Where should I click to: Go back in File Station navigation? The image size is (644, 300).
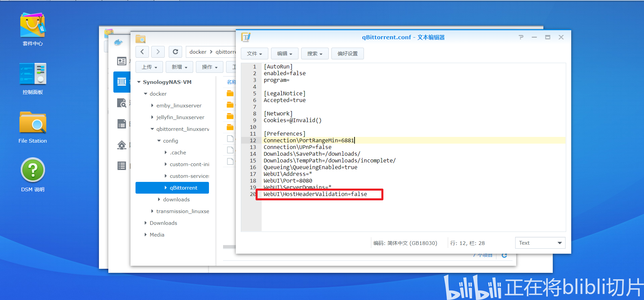(142, 52)
